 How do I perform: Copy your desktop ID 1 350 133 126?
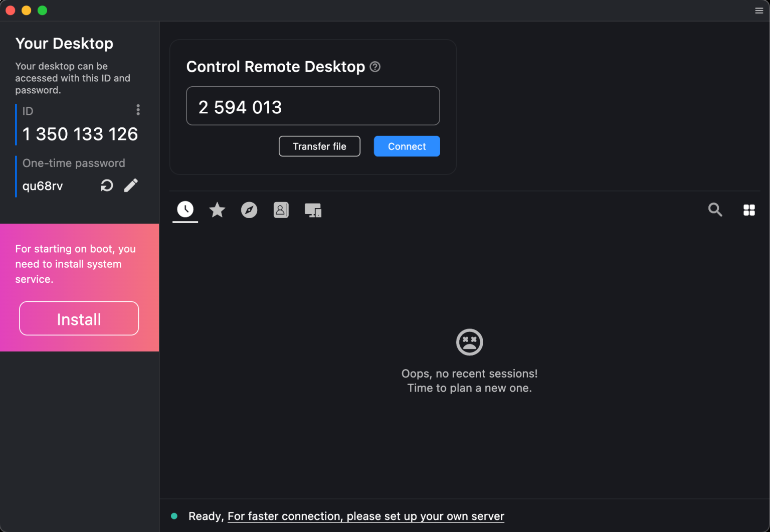point(80,134)
